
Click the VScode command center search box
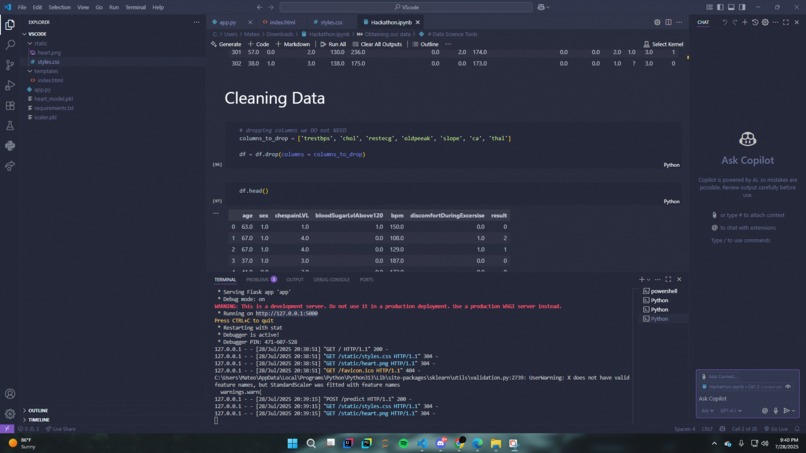(406, 7)
